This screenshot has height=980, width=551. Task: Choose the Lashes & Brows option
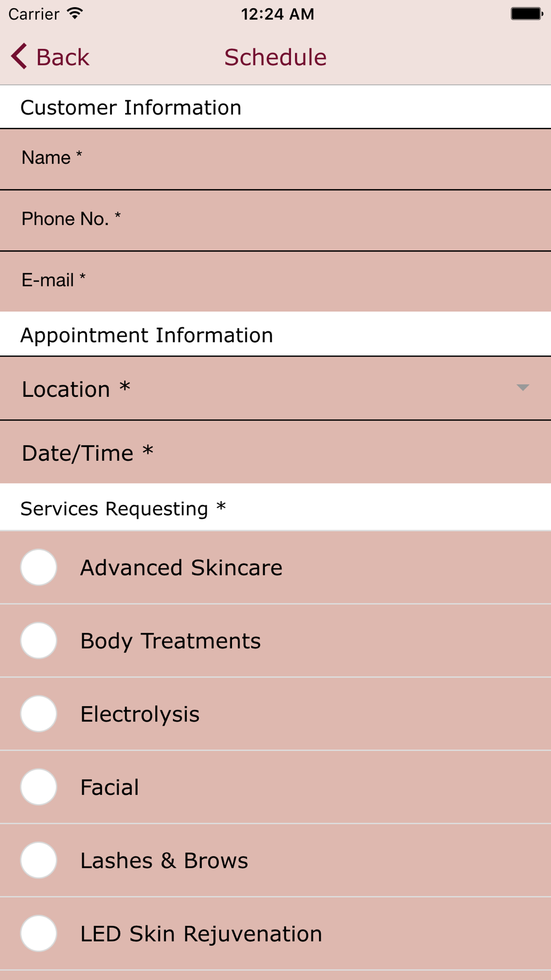pyautogui.click(x=275, y=860)
